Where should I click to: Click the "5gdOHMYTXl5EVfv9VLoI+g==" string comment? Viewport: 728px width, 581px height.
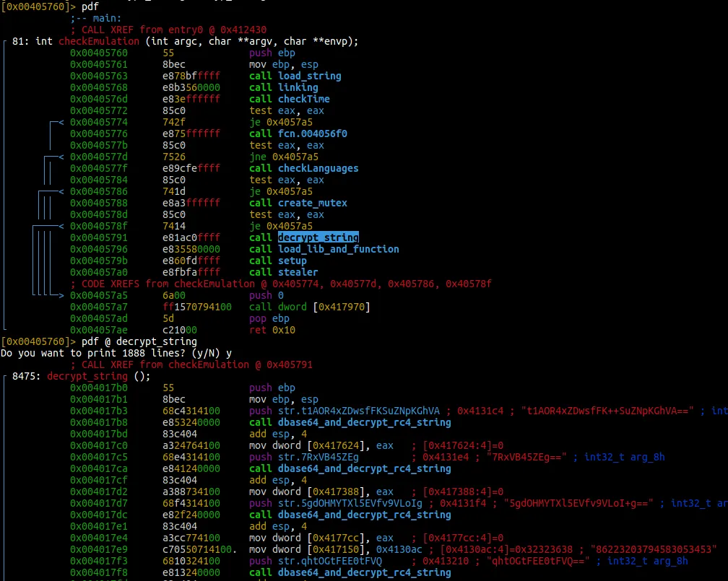[578, 504]
